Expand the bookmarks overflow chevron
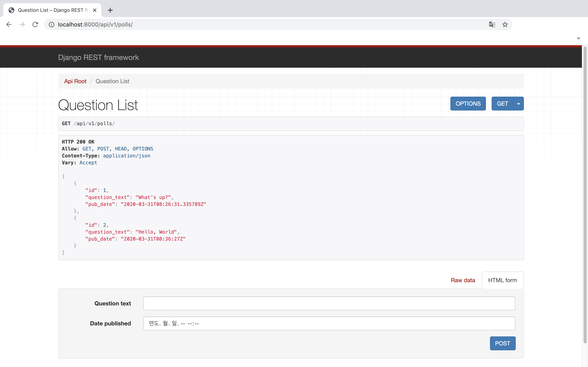The image size is (588, 367). tap(578, 38)
